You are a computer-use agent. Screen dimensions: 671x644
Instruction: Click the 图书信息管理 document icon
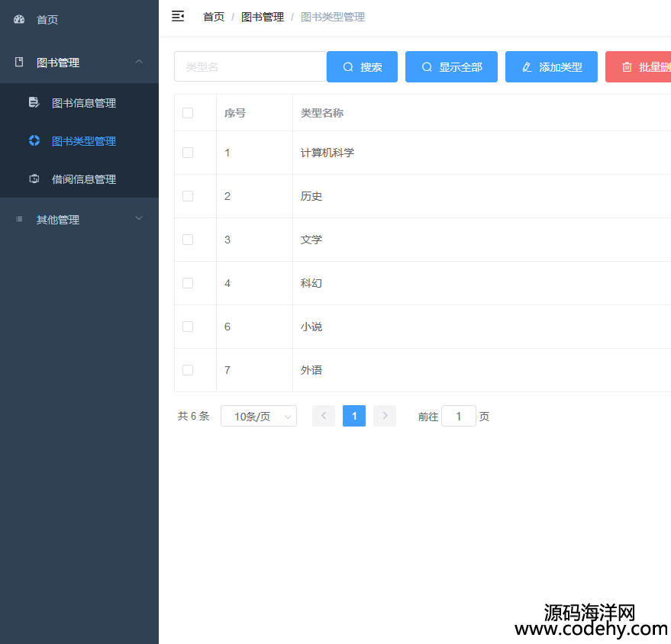click(x=34, y=102)
